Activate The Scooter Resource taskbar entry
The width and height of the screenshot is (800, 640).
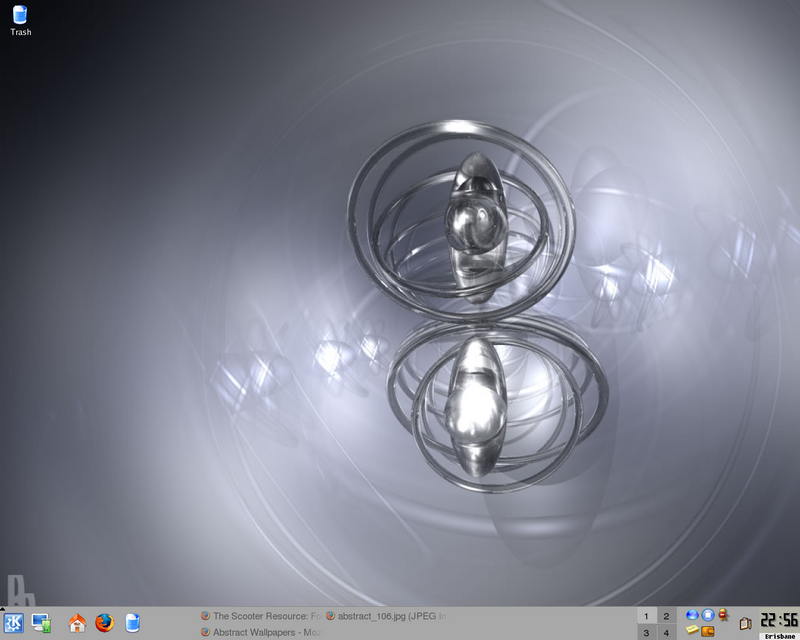(x=260, y=613)
